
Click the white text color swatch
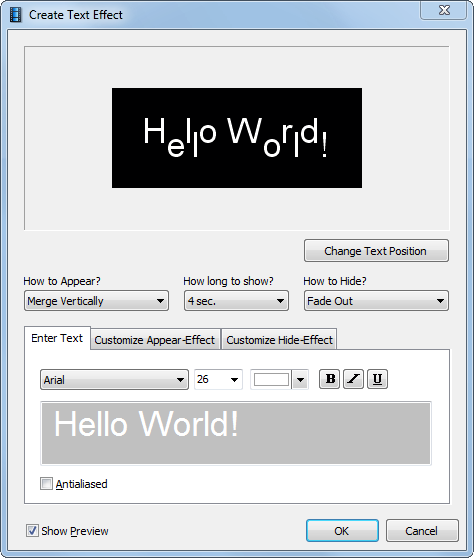click(x=271, y=379)
